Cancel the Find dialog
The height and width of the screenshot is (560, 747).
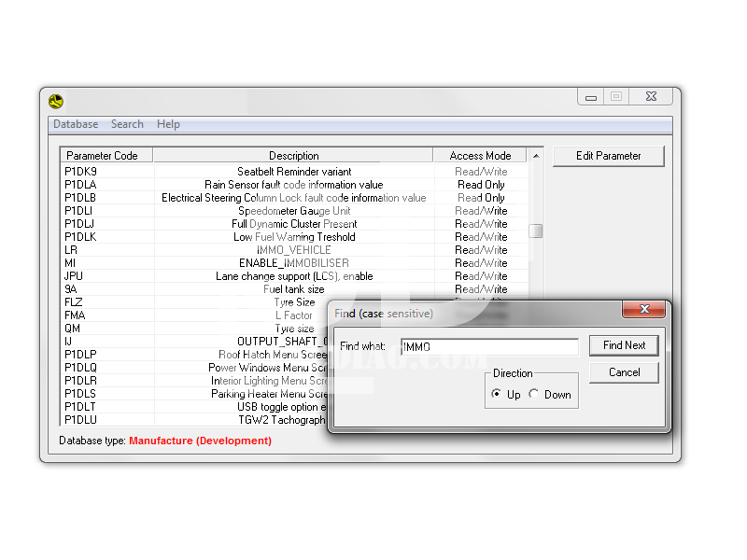pyautogui.click(x=624, y=372)
